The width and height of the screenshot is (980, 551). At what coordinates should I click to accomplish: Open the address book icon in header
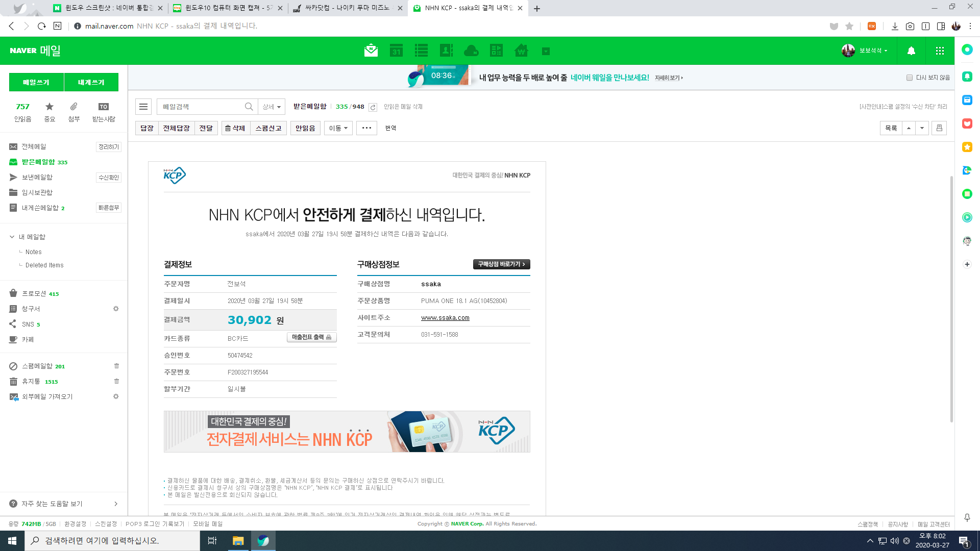[446, 51]
